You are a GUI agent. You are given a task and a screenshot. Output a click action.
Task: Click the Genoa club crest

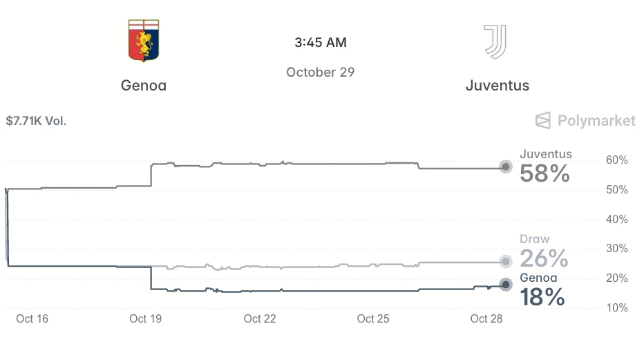[143, 41]
